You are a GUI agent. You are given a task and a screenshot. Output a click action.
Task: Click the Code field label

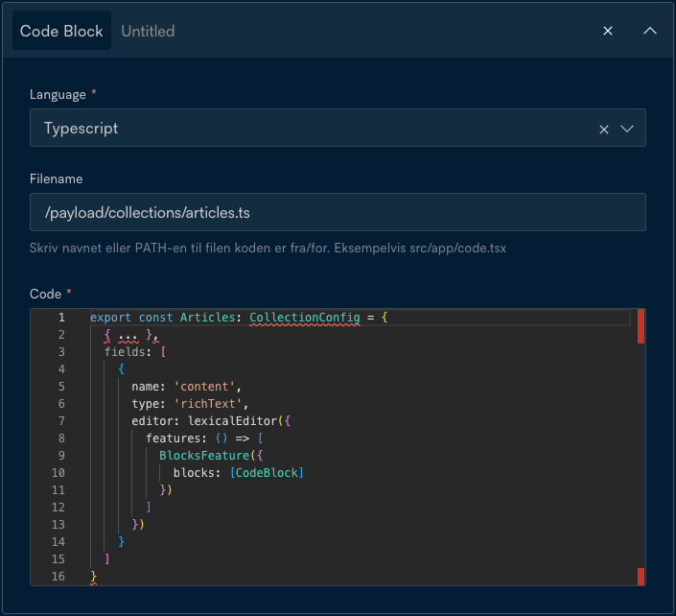tap(45, 294)
